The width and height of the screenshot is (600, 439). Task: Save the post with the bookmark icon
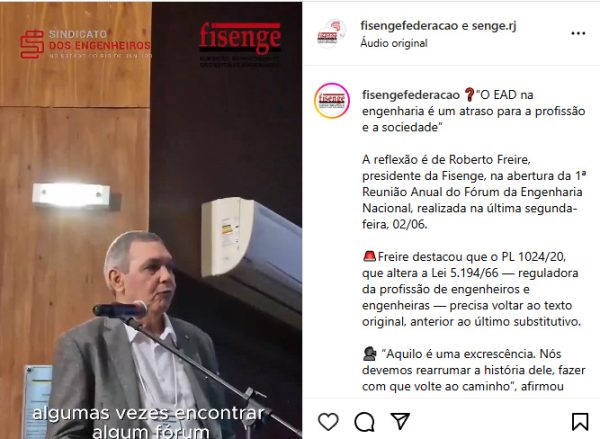(580, 422)
